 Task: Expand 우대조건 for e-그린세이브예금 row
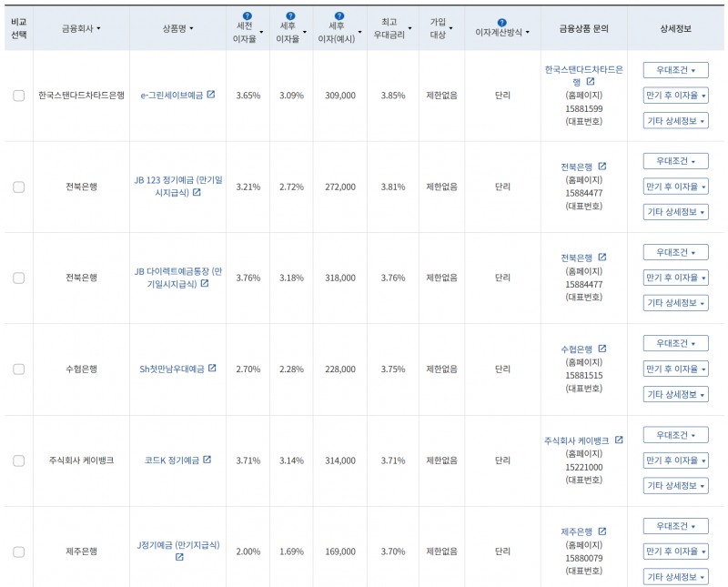coord(675,70)
